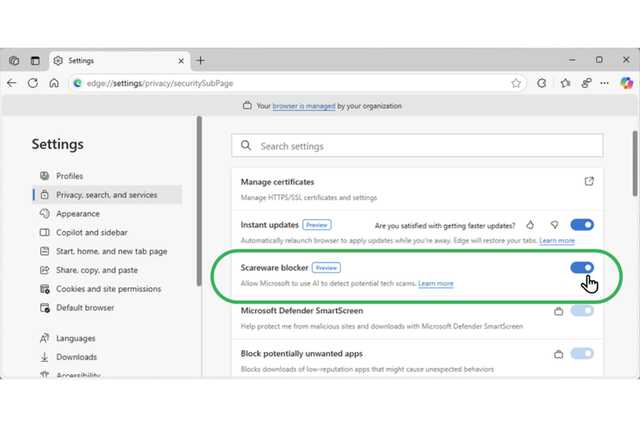Image resolution: width=640 pixels, height=427 pixels.
Task: Open the workspaces icon in tab bar
Action: coord(14,60)
